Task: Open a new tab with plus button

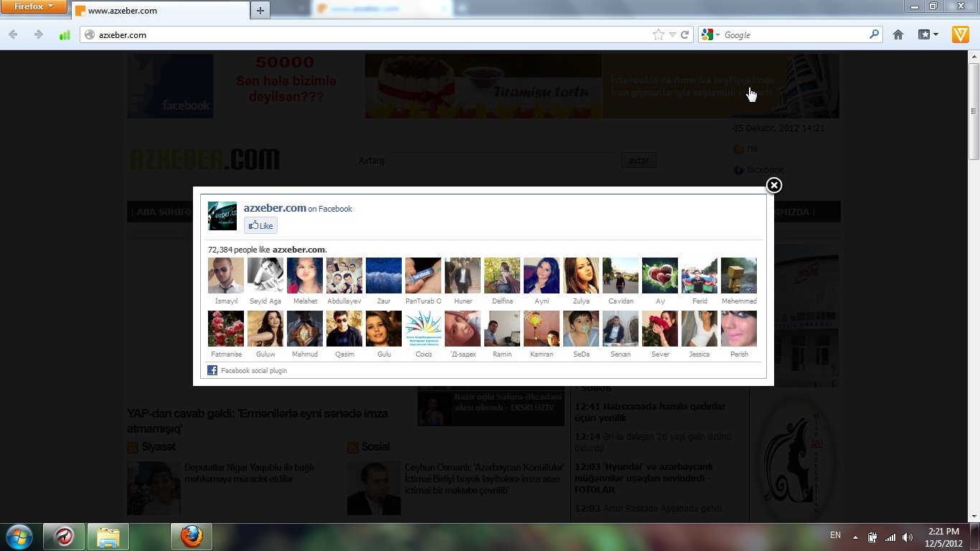Action: click(x=260, y=11)
